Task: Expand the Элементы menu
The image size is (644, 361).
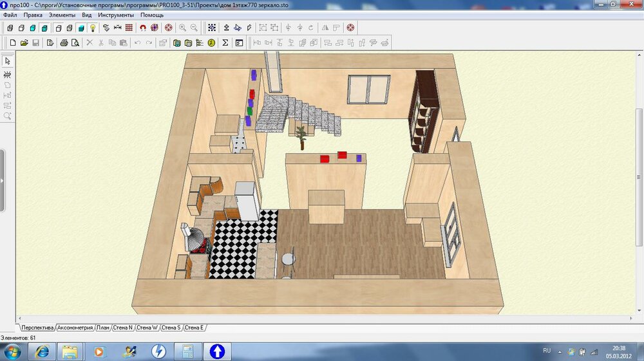Action: (x=62, y=14)
